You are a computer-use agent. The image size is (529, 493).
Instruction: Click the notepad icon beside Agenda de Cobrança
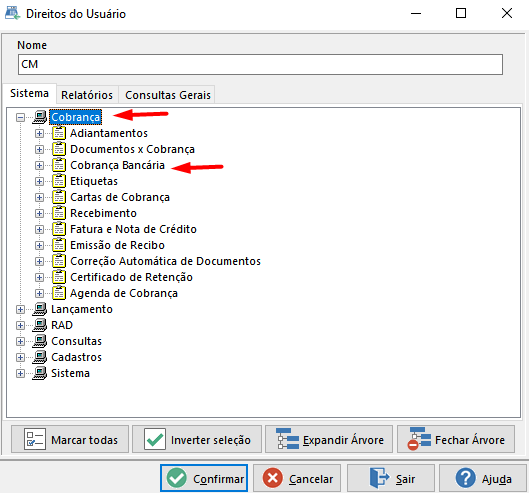[59, 293]
